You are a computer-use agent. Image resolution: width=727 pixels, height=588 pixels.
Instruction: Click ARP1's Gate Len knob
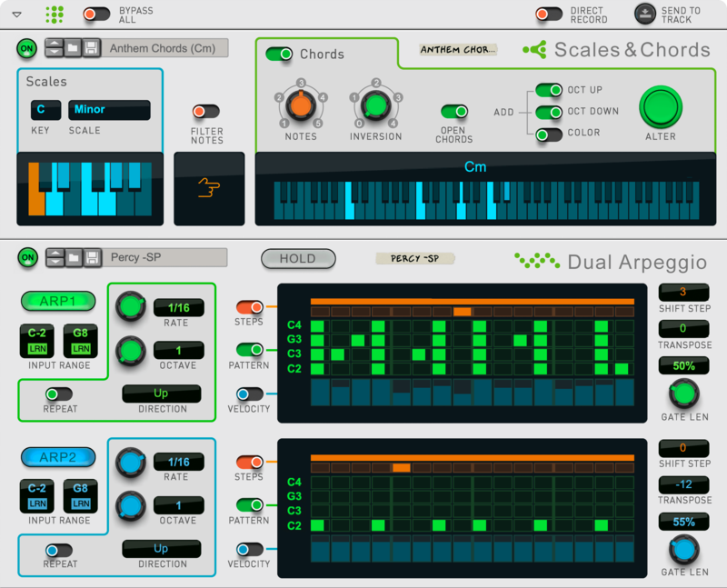(683, 393)
